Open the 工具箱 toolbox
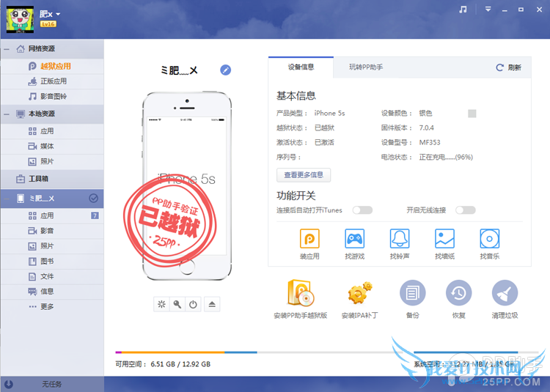The width and height of the screenshot is (550, 392). point(52,179)
